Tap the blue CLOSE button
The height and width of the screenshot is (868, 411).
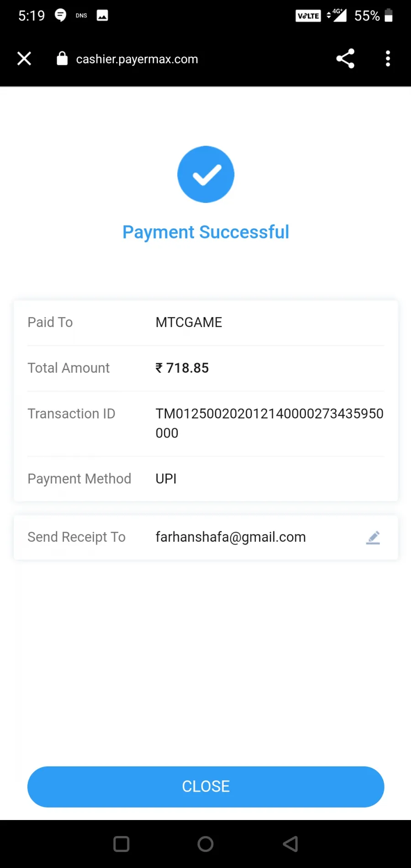tap(205, 787)
